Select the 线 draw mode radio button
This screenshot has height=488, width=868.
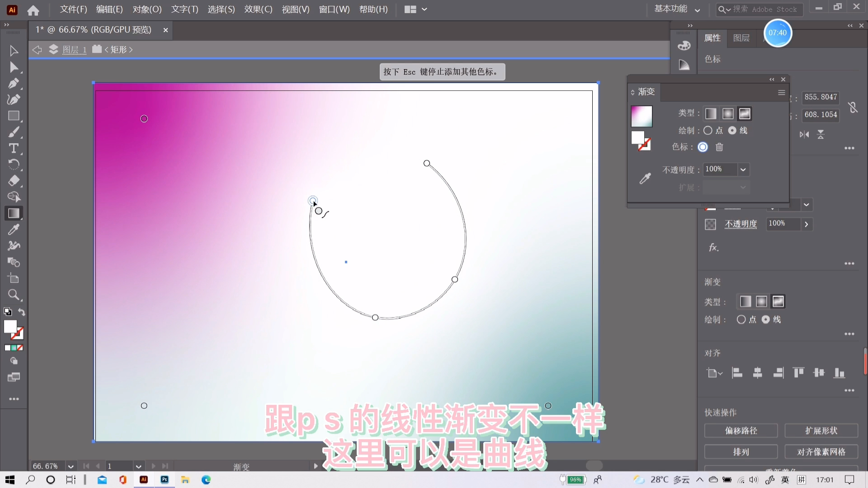(x=732, y=130)
